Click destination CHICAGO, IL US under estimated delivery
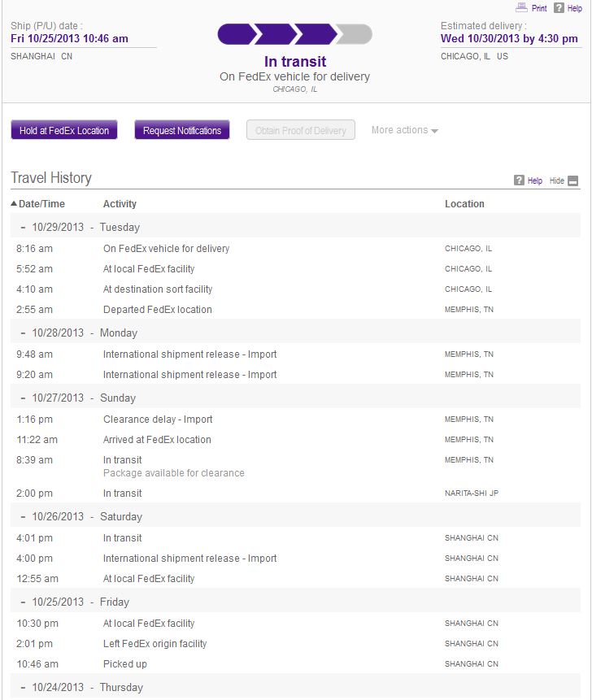Viewport: 592px width, 700px height. tap(474, 56)
